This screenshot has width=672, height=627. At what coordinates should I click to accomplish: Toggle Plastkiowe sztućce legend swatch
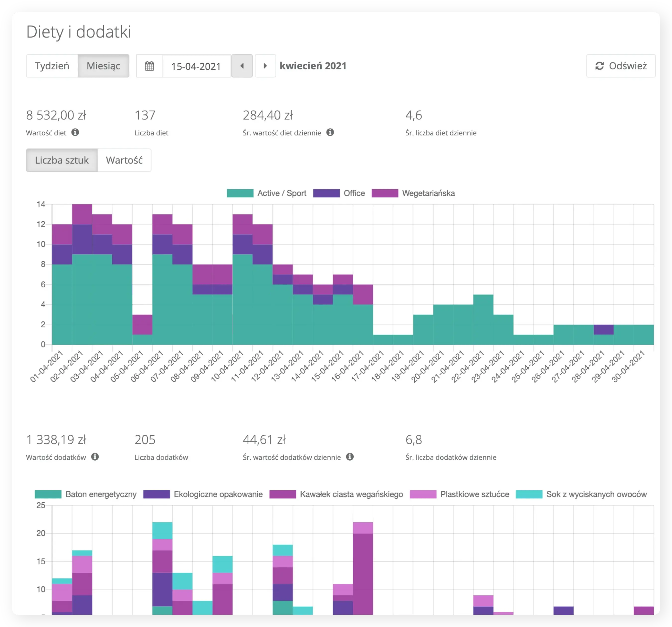(x=423, y=494)
